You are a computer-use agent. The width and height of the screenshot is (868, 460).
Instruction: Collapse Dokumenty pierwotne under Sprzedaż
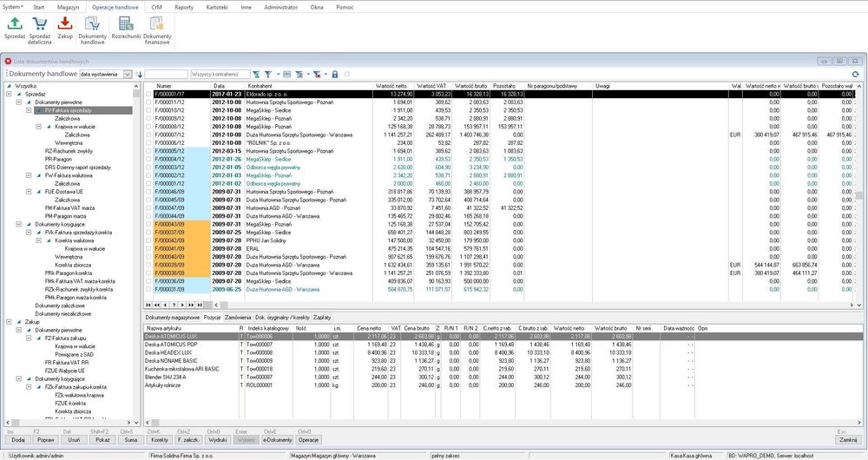coord(18,102)
